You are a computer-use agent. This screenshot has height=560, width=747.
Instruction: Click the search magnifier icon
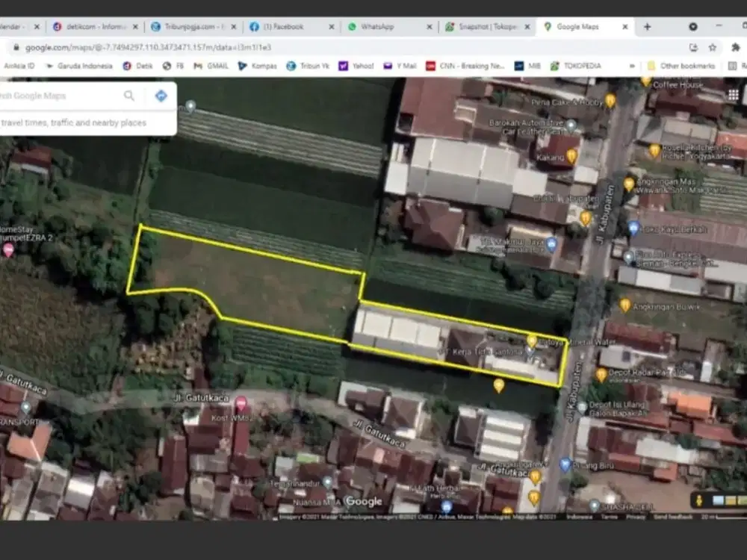pos(129,96)
